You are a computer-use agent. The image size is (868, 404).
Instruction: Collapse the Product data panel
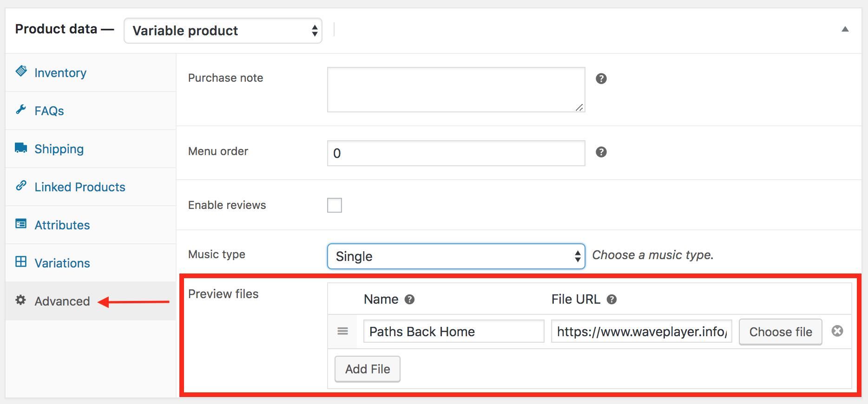click(845, 29)
